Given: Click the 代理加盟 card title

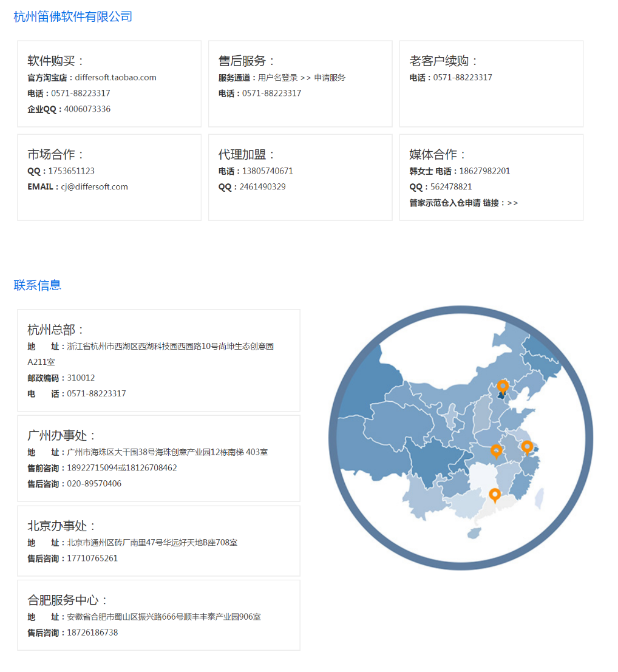Looking at the screenshot, I should pyautogui.click(x=246, y=154).
